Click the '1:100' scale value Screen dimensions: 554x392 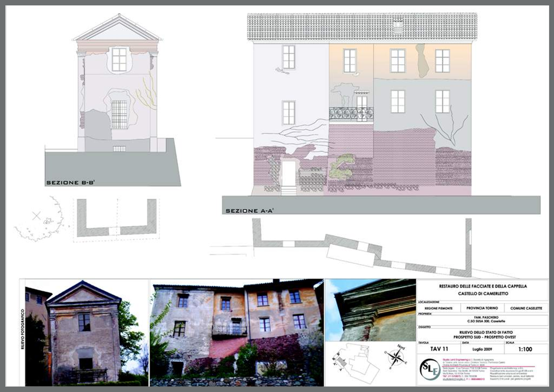(x=525, y=350)
